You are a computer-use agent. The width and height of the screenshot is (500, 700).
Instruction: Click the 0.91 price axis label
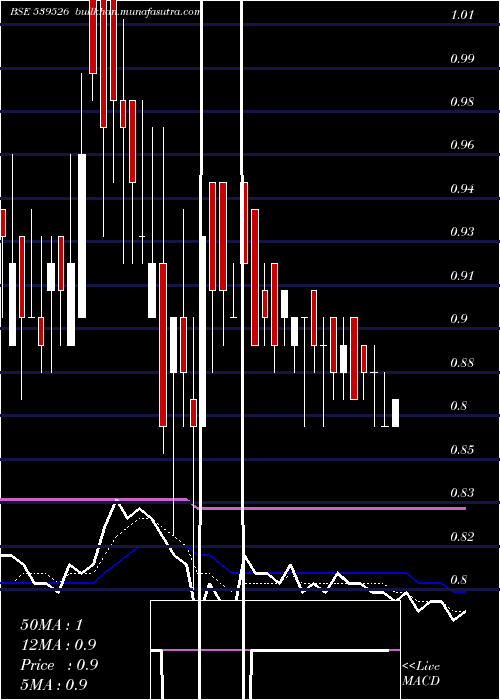[462, 276]
